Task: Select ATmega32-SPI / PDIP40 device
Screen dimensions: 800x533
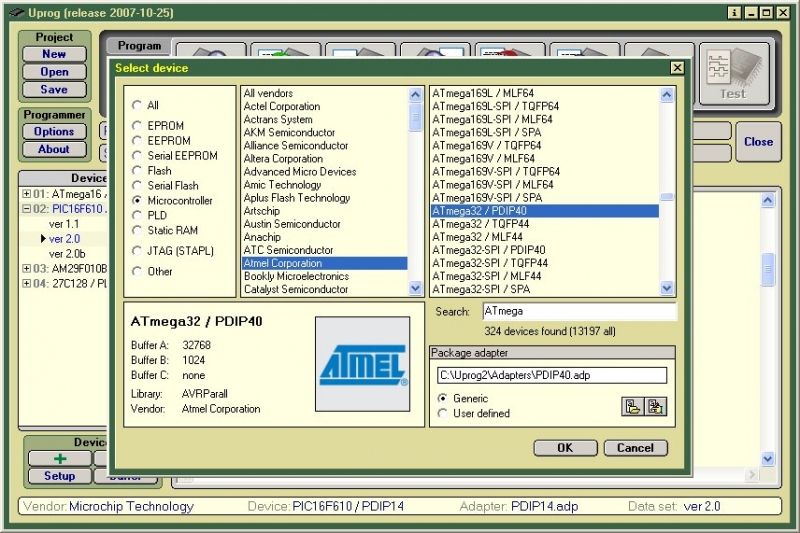Action: point(545,250)
